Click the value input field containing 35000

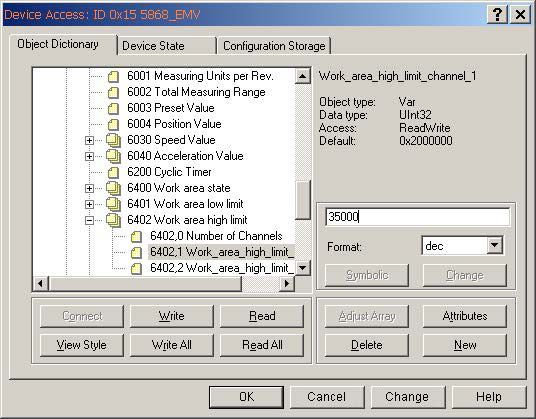coord(417,217)
